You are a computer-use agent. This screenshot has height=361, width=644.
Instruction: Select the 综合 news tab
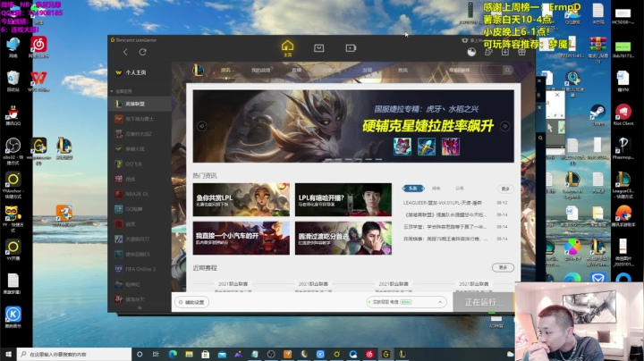click(x=436, y=189)
